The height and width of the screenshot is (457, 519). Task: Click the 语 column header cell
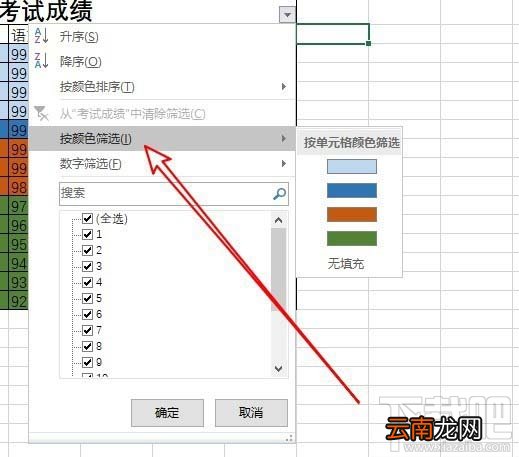[x=18, y=34]
